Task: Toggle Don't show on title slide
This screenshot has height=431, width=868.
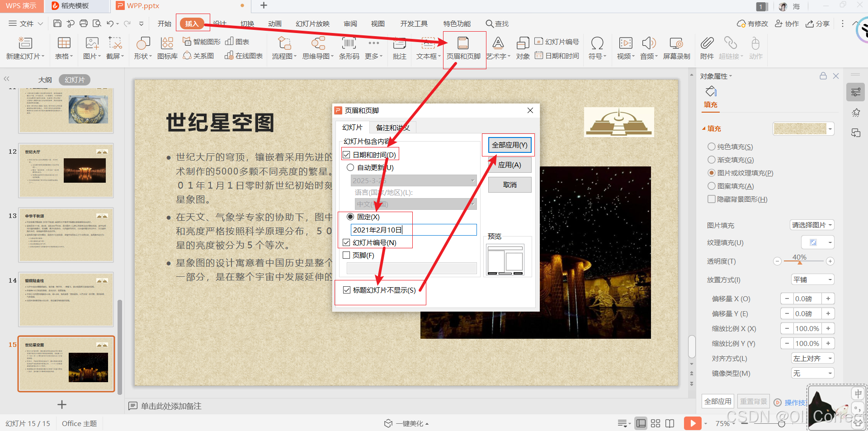Action: tap(347, 290)
